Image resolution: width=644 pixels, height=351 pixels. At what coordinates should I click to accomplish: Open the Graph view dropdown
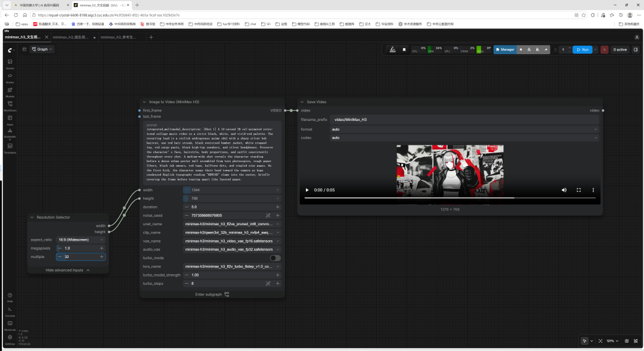(x=42, y=49)
